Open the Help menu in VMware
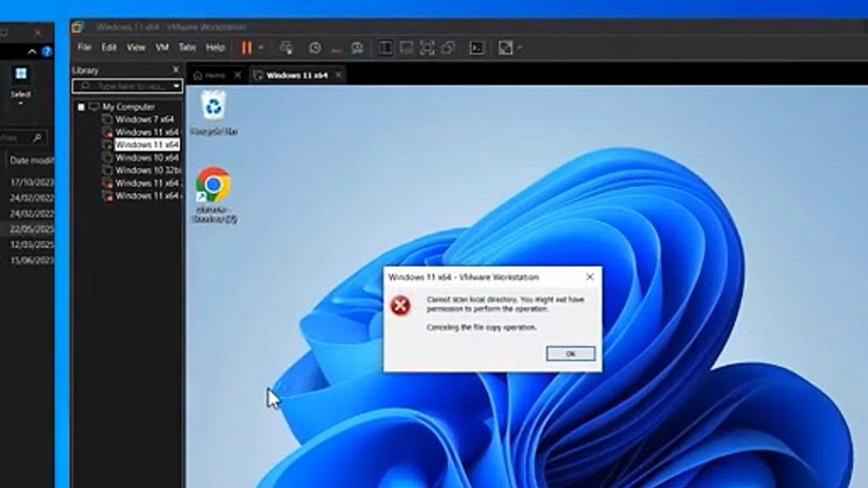This screenshot has height=488, width=868. (215, 47)
